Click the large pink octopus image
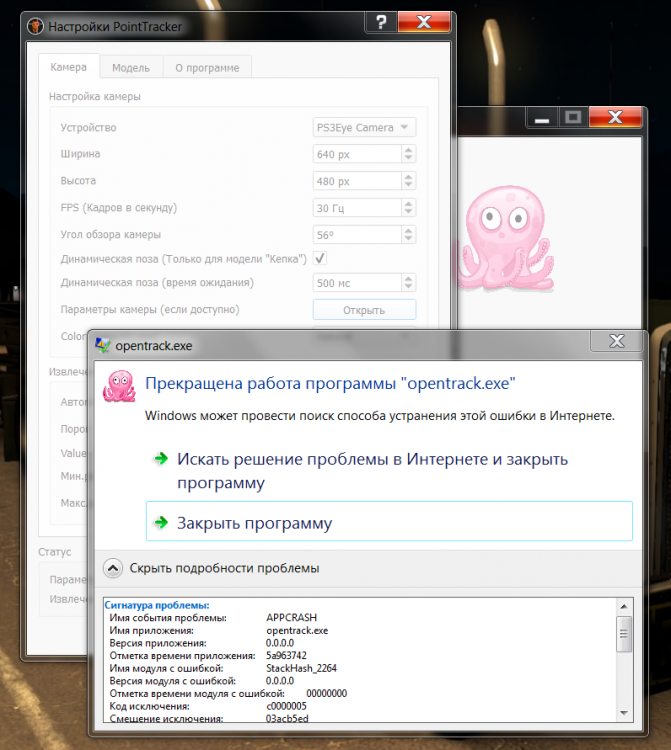Image resolution: width=671 pixels, height=750 pixels. [x=507, y=238]
